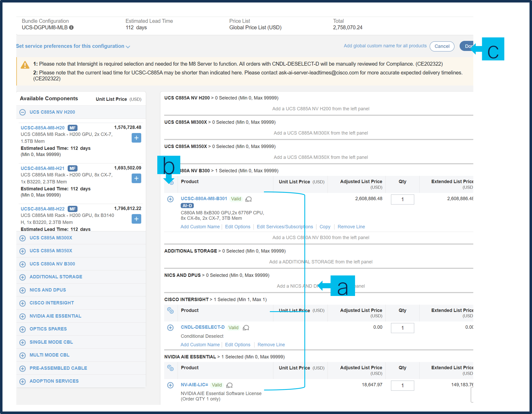
Task: Click Add global custom name link
Action: point(385,46)
